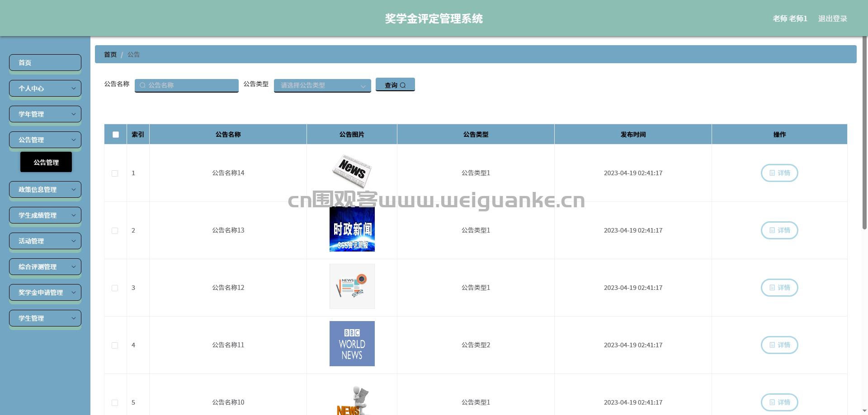Expand the 综合评测管理 sidebar menu
Viewport: 868px width, 415px height.
(45, 267)
